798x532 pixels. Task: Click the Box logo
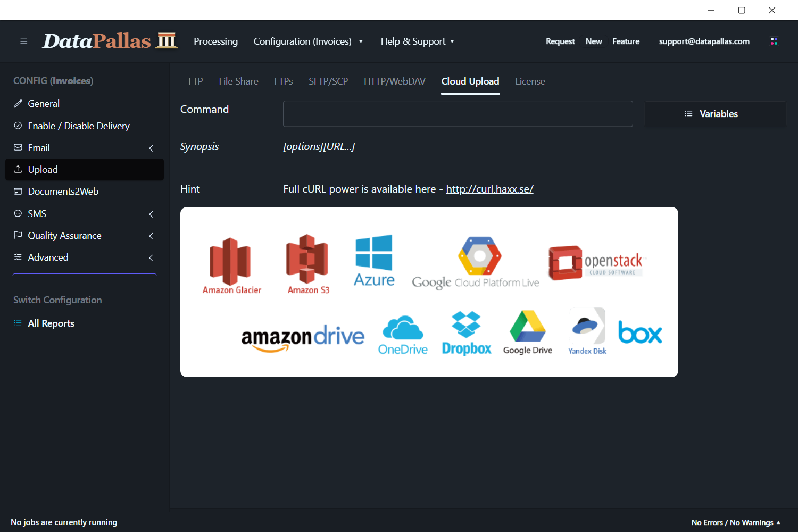(x=640, y=332)
